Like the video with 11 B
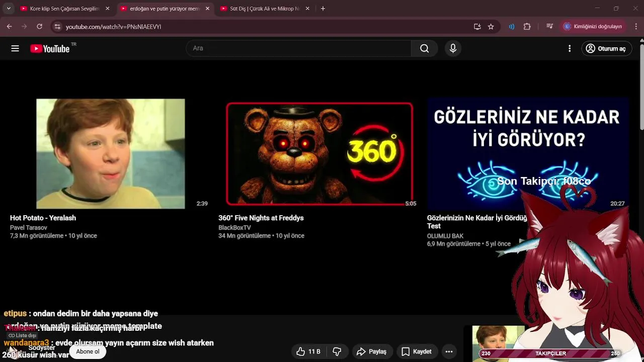Viewport: 644px width, 362px height. click(308, 351)
